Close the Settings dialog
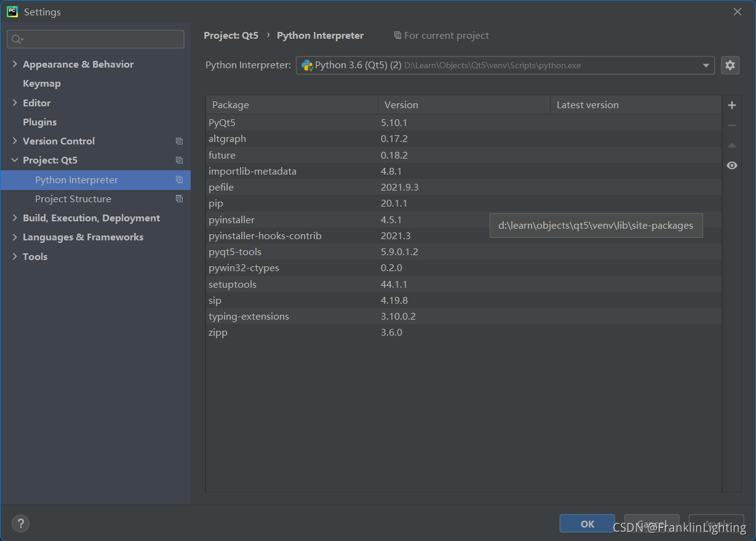 [738, 12]
